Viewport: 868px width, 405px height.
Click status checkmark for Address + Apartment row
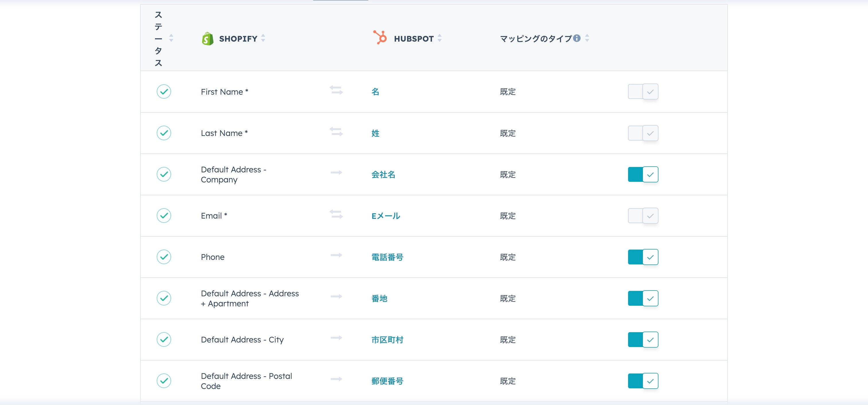[164, 298]
